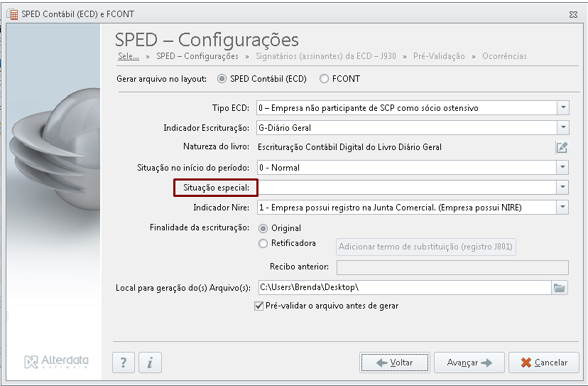Click the edit icon beside Natureza do livro

pyautogui.click(x=562, y=147)
